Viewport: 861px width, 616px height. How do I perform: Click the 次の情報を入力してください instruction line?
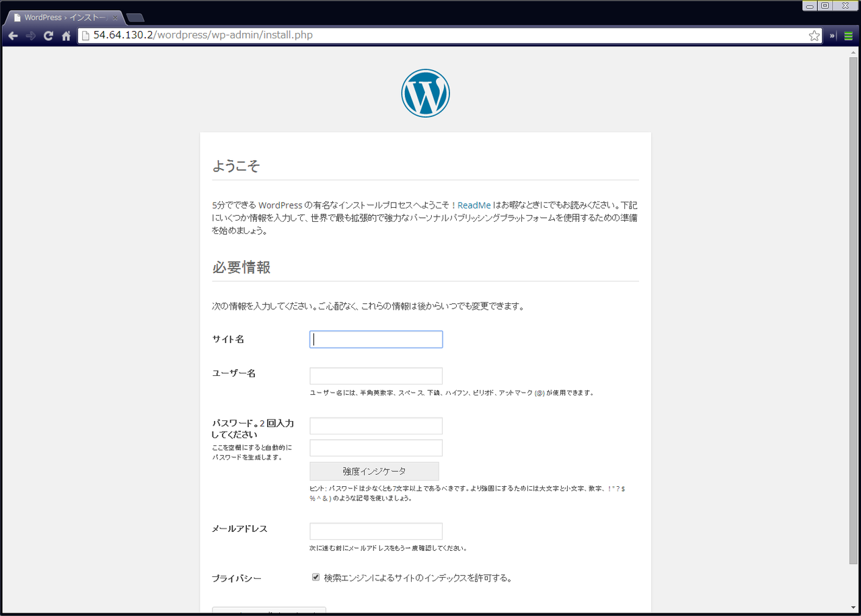coord(368,307)
